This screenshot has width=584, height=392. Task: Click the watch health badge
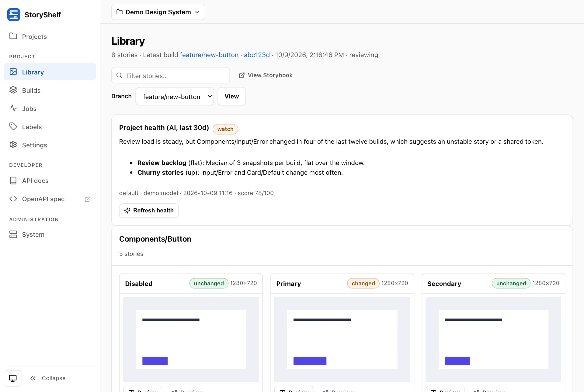pos(225,129)
